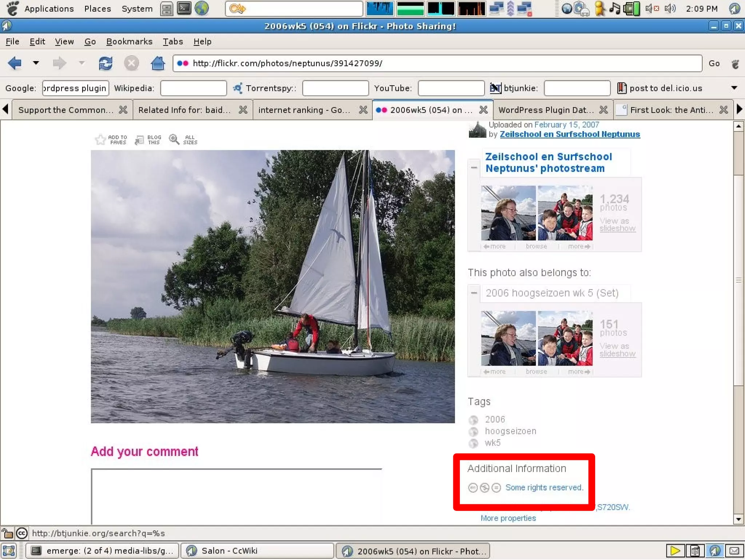Open Zeilschool en Surfschool Neptunus profile link

click(x=570, y=134)
